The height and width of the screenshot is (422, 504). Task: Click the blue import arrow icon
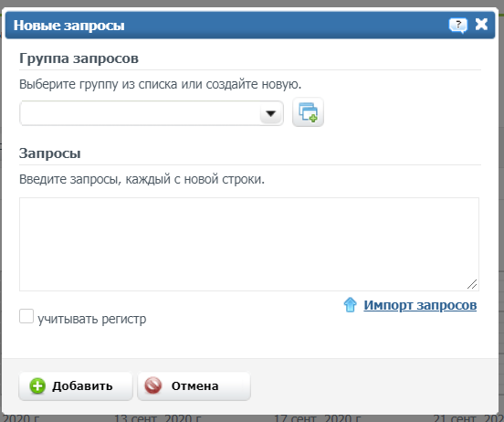click(350, 304)
